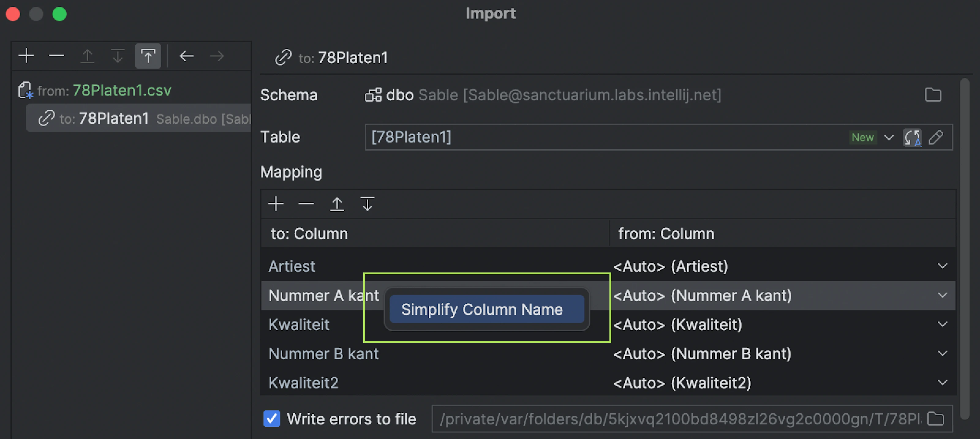Click the back arrow in left toolbar
Image resolution: width=980 pixels, height=439 pixels.
[187, 56]
